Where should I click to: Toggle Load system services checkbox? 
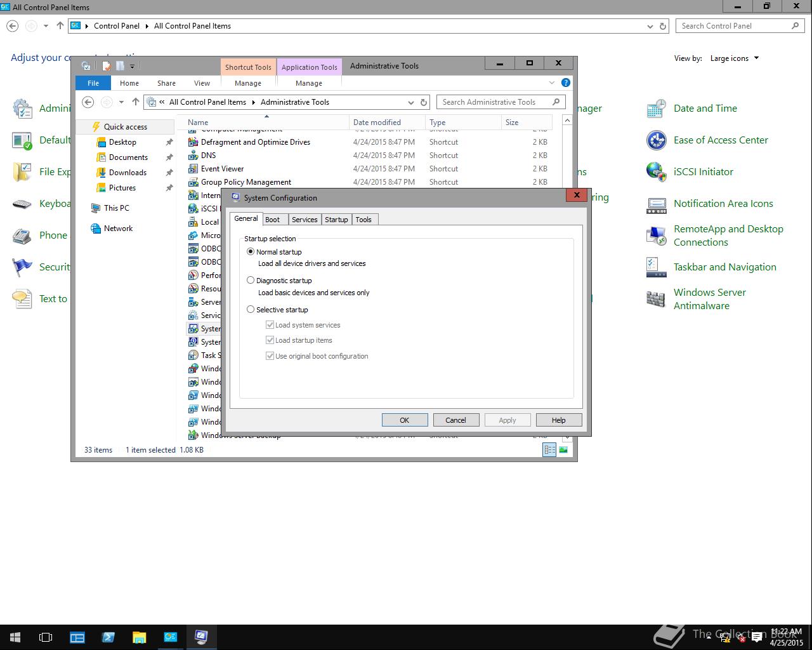(270, 324)
